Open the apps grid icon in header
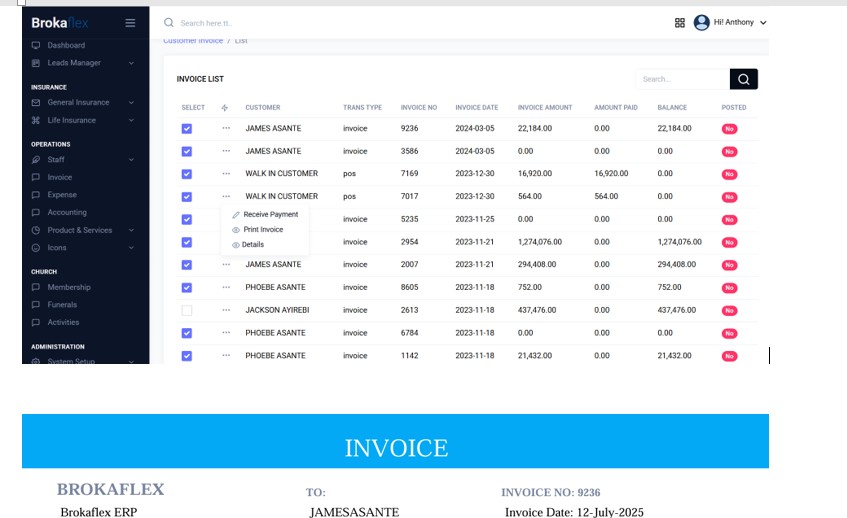 tap(680, 22)
